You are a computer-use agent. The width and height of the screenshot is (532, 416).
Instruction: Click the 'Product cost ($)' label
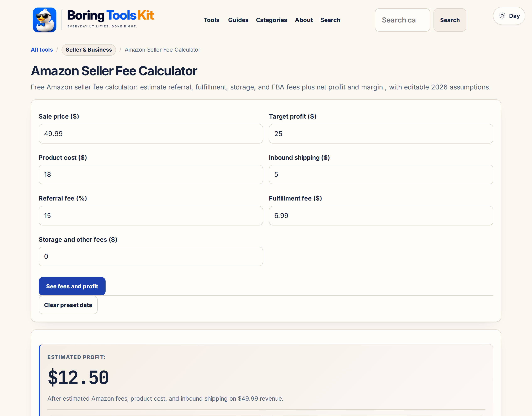(63, 157)
